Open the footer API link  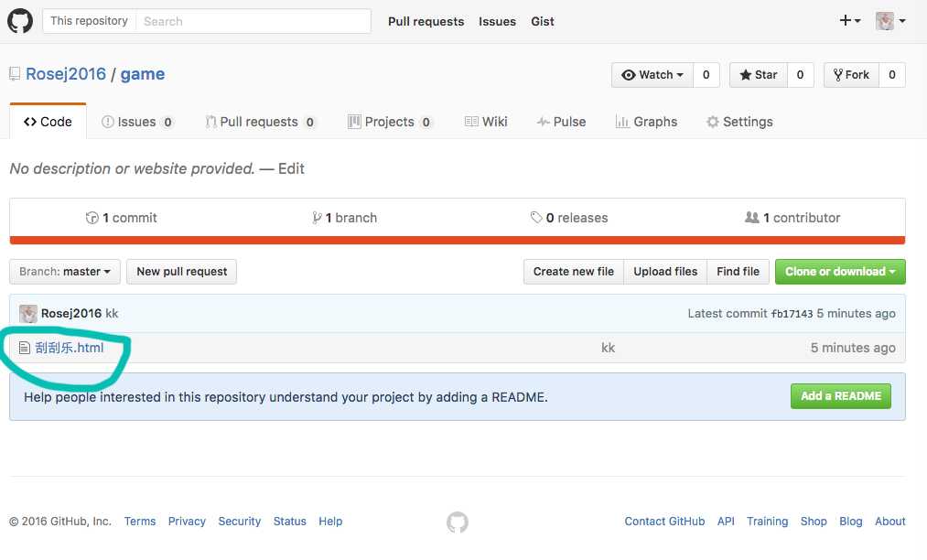click(x=726, y=521)
